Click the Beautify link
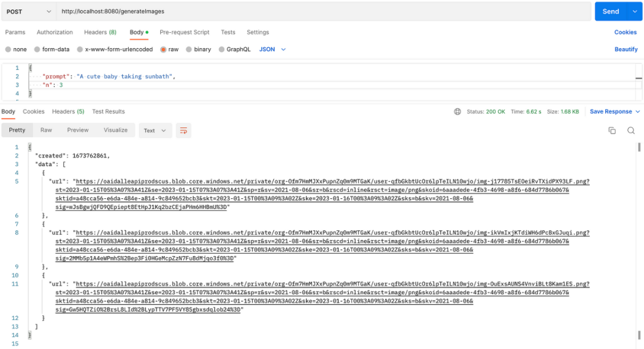644x349 pixels. coord(626,49)
